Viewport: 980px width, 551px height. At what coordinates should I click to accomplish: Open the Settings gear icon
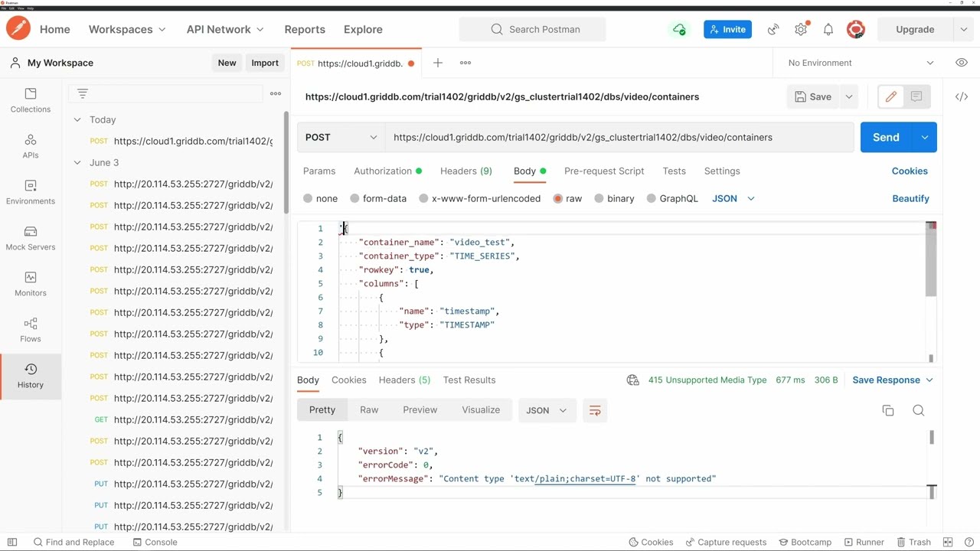coord(801,29)
